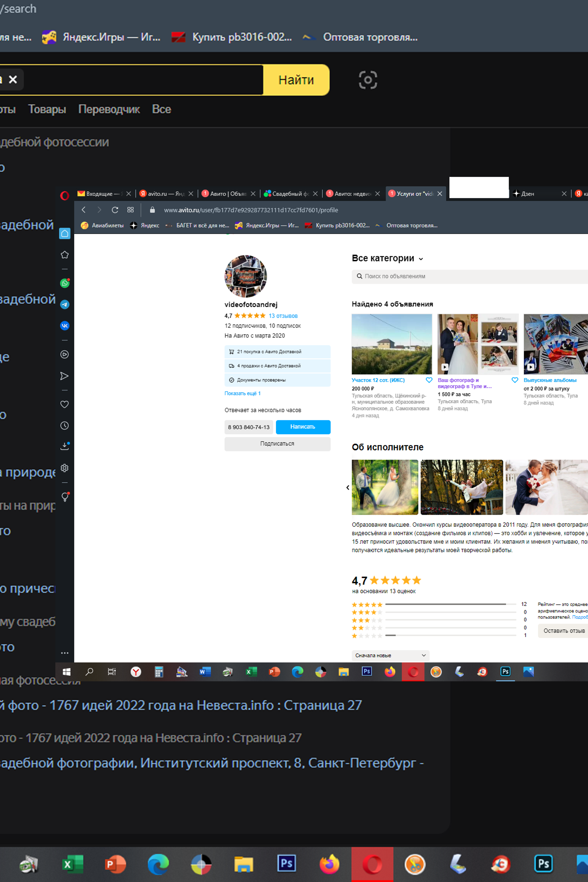Open Opera sidebar settings gear

[65, 468]
